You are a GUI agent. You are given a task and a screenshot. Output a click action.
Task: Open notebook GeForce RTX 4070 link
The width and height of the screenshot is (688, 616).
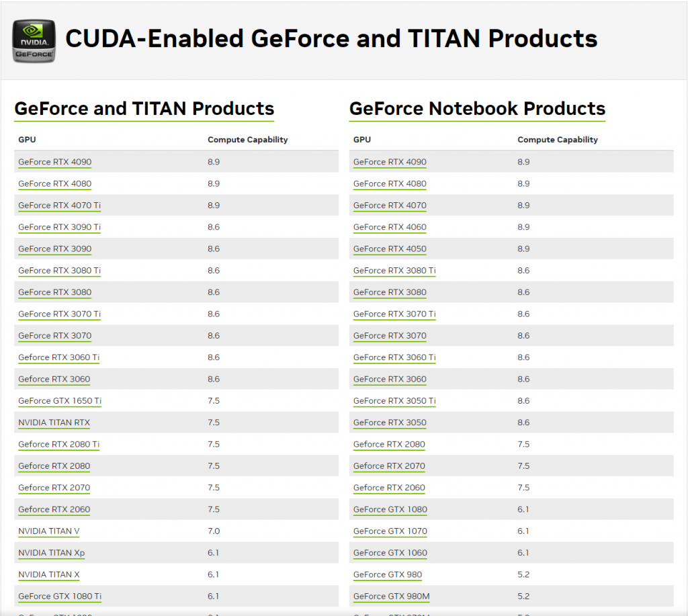point(390,206)
